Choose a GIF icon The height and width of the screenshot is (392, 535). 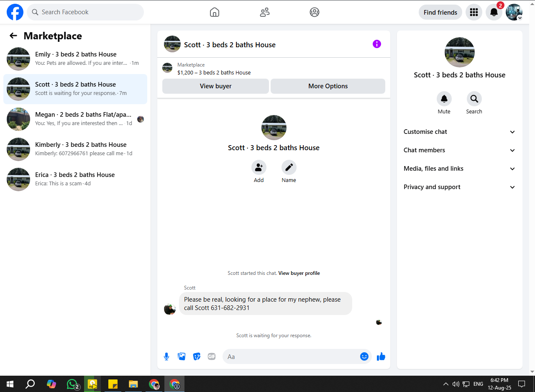pyautogui.click(x=212, y=356)
